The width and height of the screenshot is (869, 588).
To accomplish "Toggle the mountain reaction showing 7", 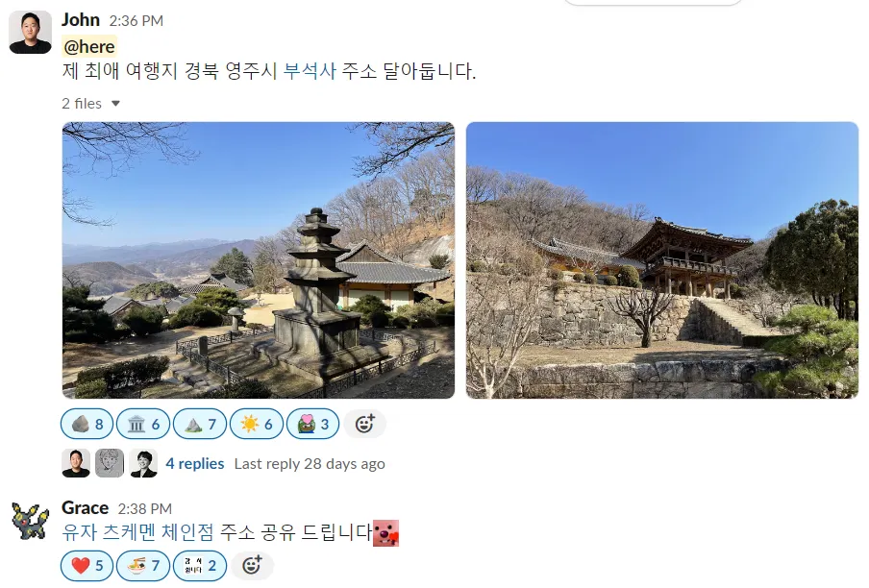I will point(200,424).
